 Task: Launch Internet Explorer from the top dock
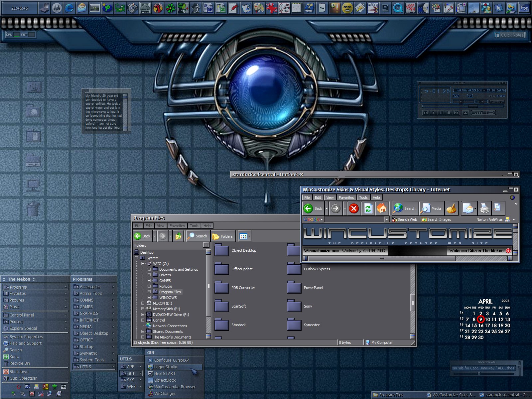69,8
